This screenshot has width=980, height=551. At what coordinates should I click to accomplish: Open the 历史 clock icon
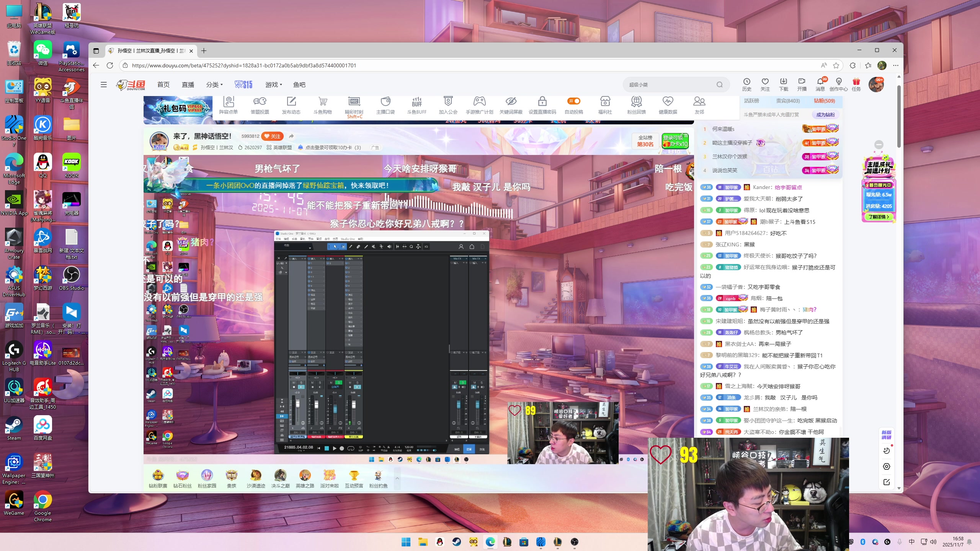coord(746,82)
